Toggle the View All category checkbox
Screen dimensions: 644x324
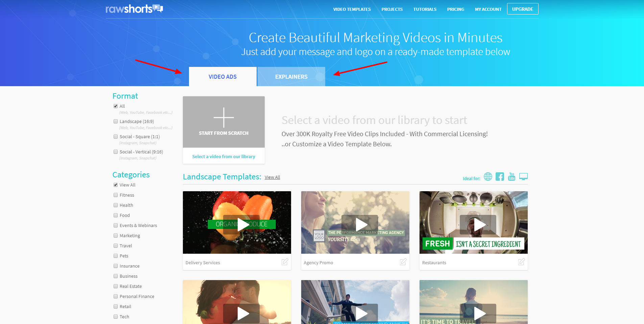tap(116, 185)
